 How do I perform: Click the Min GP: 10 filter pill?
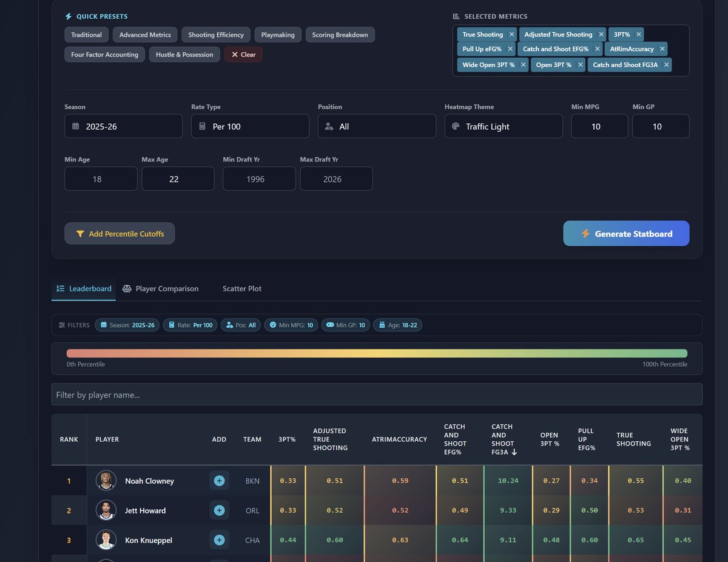coord(345,325)
